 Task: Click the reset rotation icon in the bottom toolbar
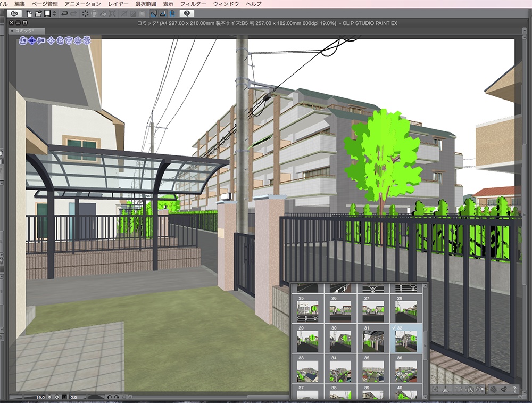tap(480, 389)
